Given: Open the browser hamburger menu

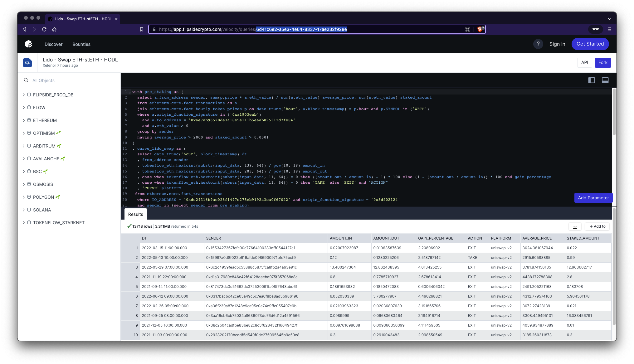Looking at the screenshot, I should click(x=610, y=29).
